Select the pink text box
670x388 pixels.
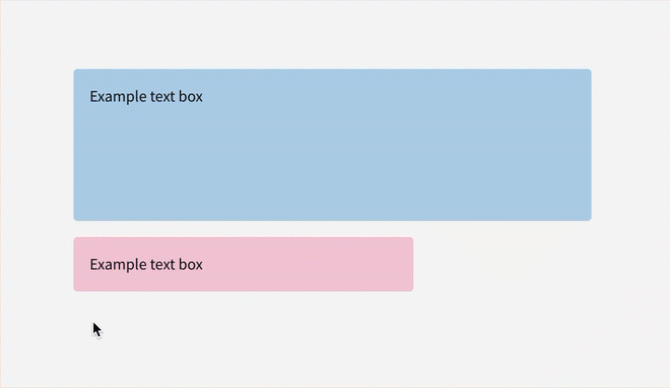click(243, 264)
